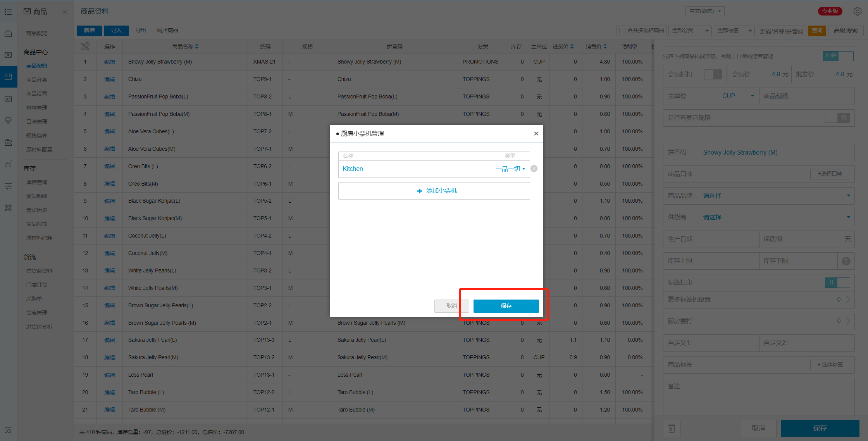The width and height of the screenshot is (868, 441).
Task: Select 库存查询 sidebar menu item
Action: point(37,182)
